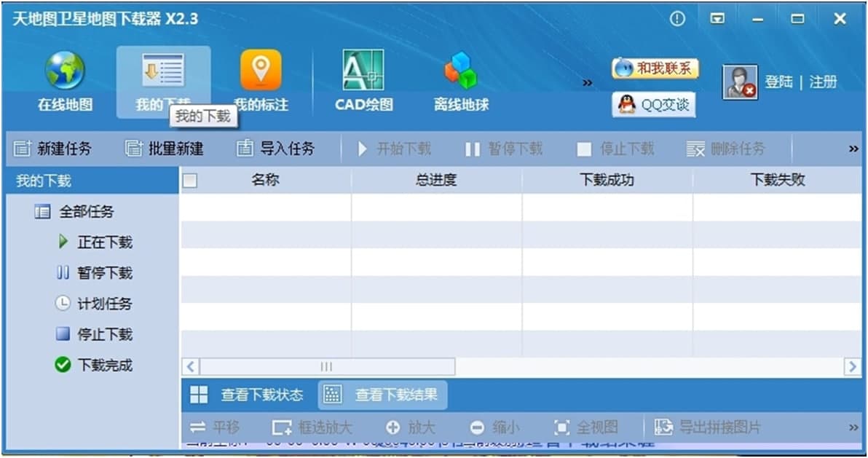Select 暂停下载 in the sidebar tree

pyautogui.click(x=94, y=273)
